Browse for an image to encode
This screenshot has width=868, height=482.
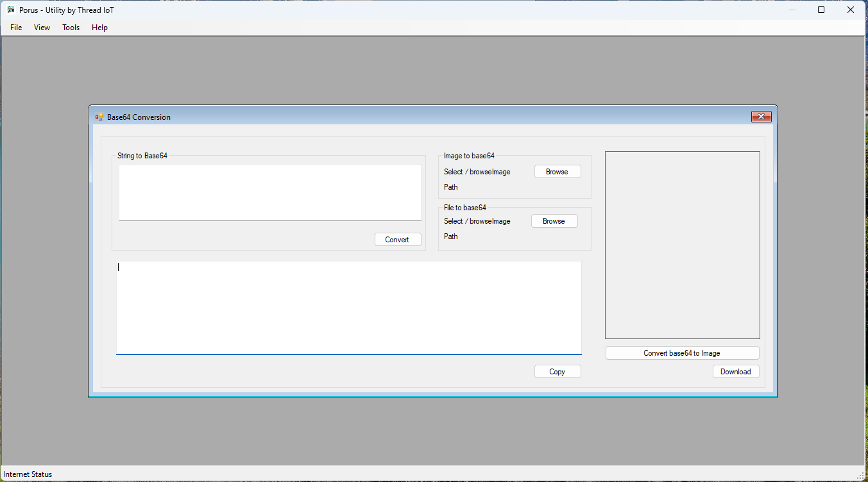click(x=557, y=171)
